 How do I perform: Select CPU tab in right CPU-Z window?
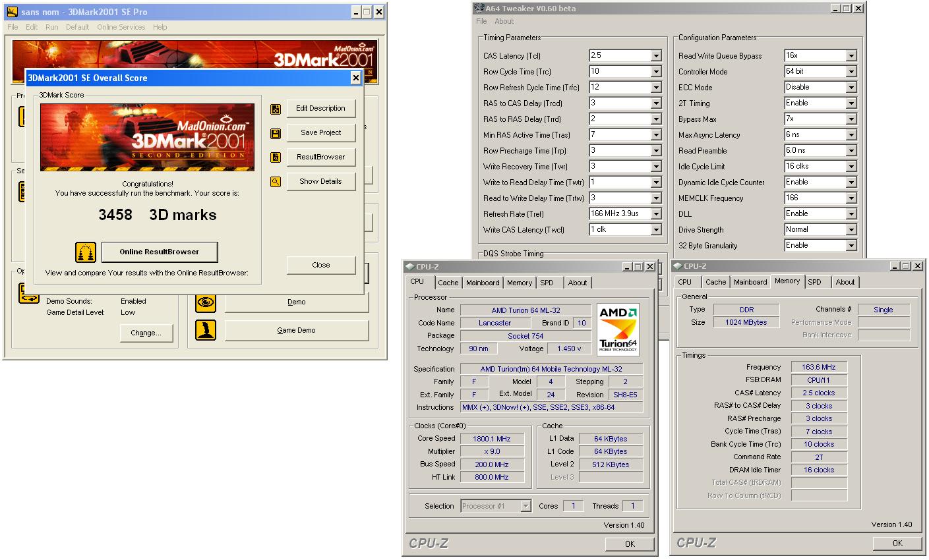[x=685, y=282]
